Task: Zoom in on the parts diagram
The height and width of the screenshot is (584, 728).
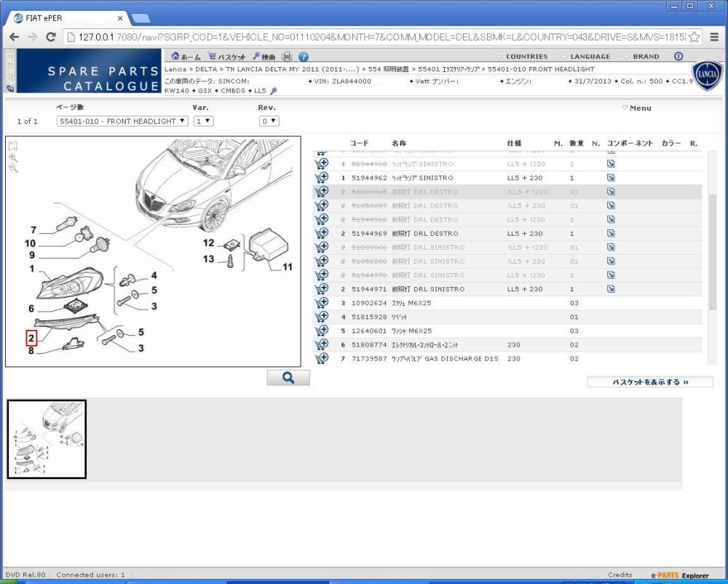Action: [13, 157]
